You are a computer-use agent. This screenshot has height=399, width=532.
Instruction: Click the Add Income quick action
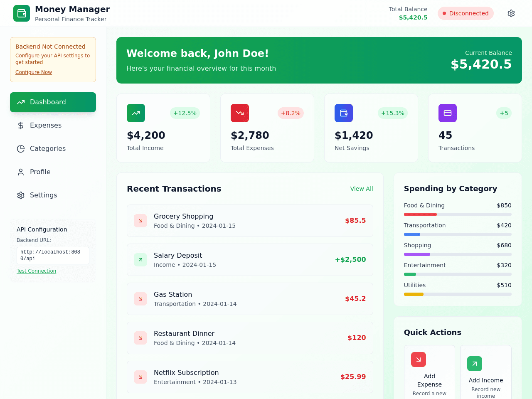pyautogui.click(x=486, y=372)
